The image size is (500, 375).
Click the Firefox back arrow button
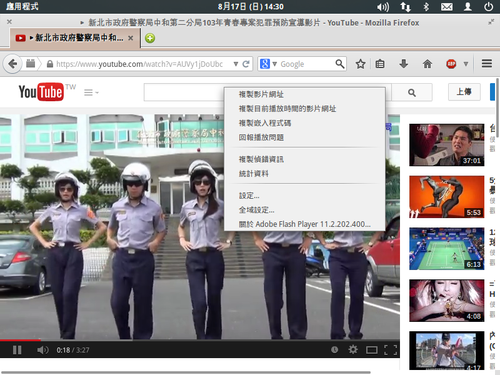12,64
